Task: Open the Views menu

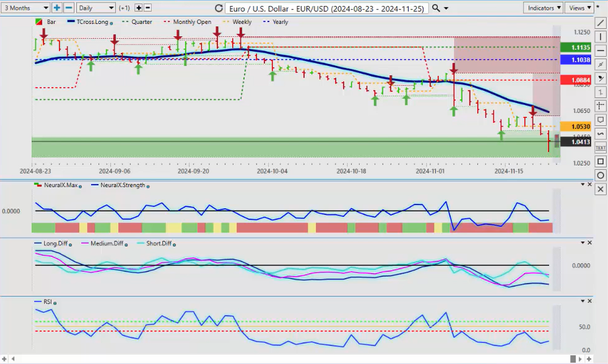Action: 579,8
